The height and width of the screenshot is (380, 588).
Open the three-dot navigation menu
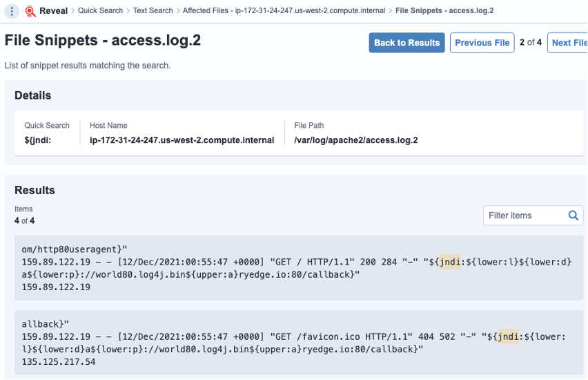[x=12, y=11]
